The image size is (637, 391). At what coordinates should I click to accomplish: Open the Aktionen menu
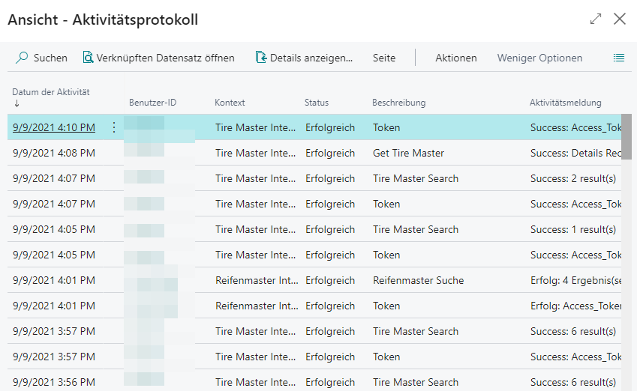pos(456,58)
